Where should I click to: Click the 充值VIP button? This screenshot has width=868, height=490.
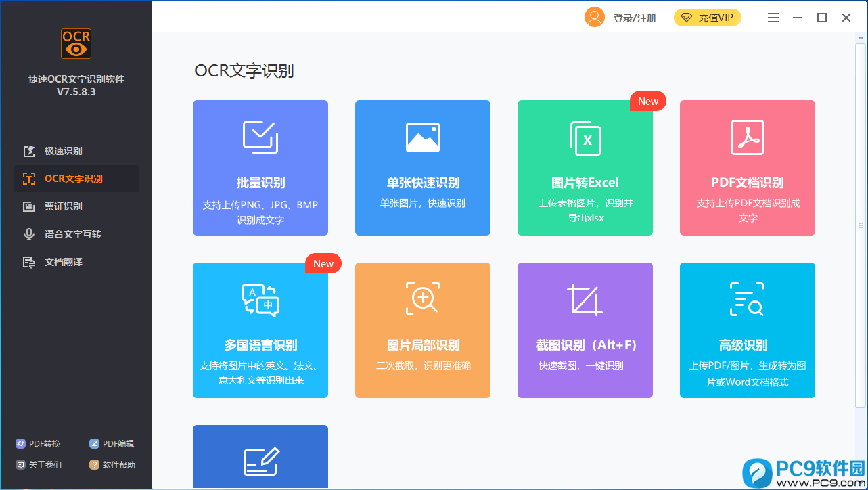point(708,18)
